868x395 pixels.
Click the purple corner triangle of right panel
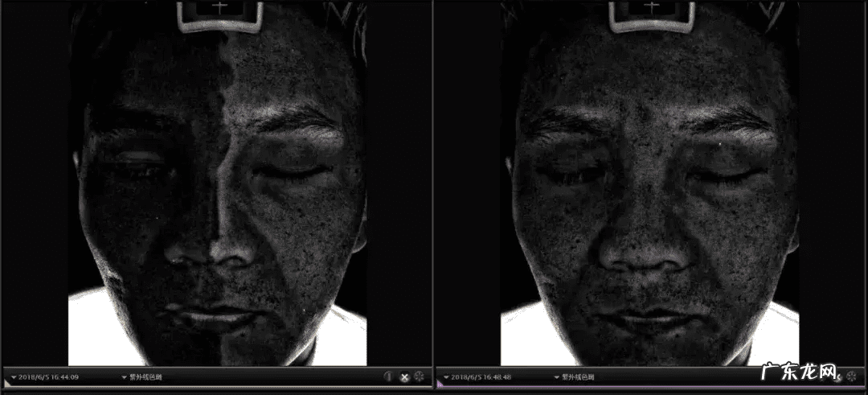pyautogui.click(x=440, y=385)
